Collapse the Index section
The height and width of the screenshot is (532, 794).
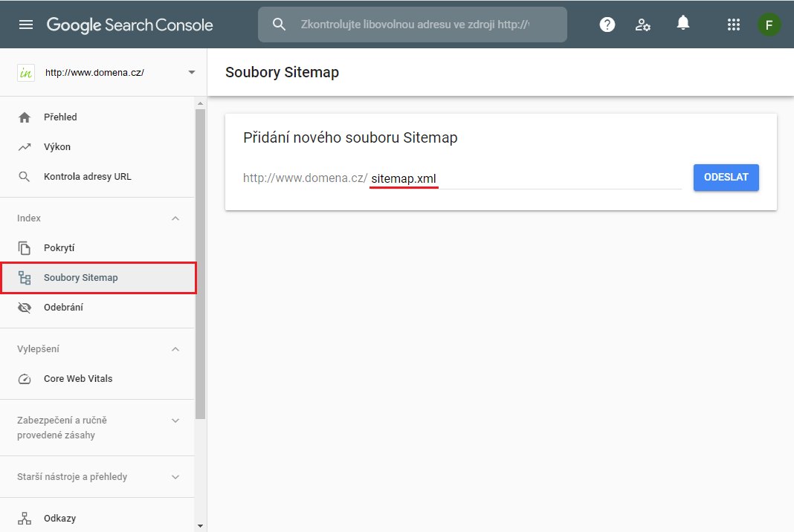175,218
